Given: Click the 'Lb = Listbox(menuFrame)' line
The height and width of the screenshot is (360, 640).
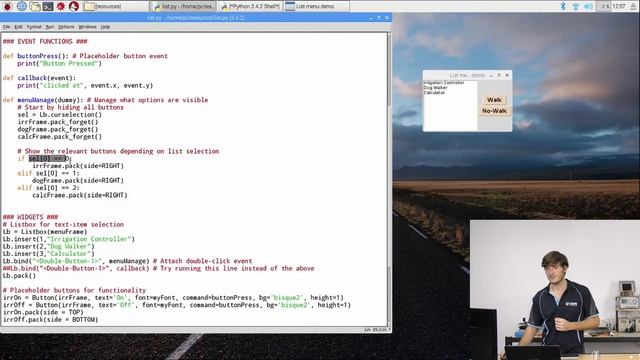Looking at the screenshot, I should click(45, 232).
